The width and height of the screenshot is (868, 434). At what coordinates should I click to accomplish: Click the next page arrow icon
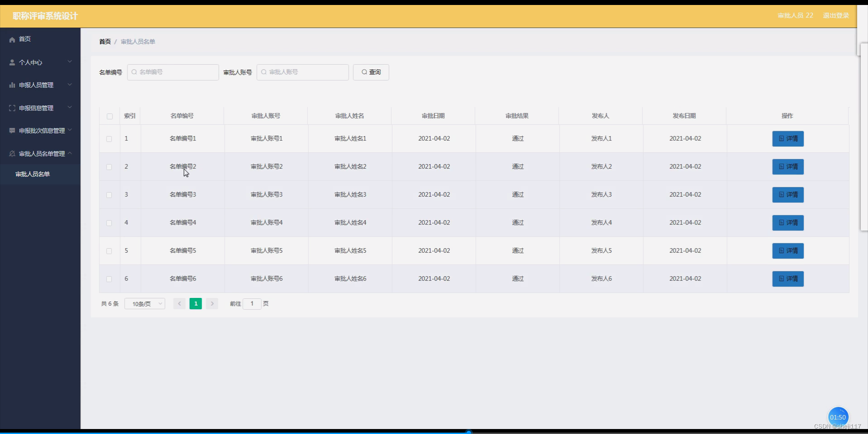[x=212, y=303]
